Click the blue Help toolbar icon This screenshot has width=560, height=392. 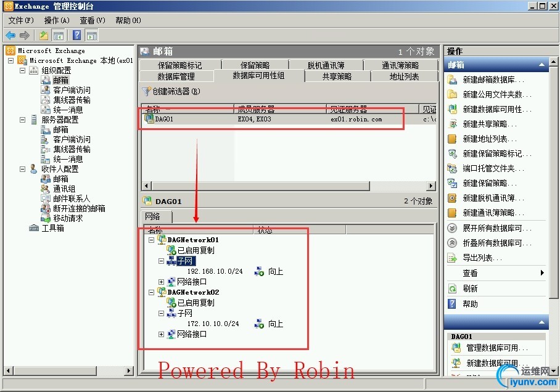click(x=77, y=35)
